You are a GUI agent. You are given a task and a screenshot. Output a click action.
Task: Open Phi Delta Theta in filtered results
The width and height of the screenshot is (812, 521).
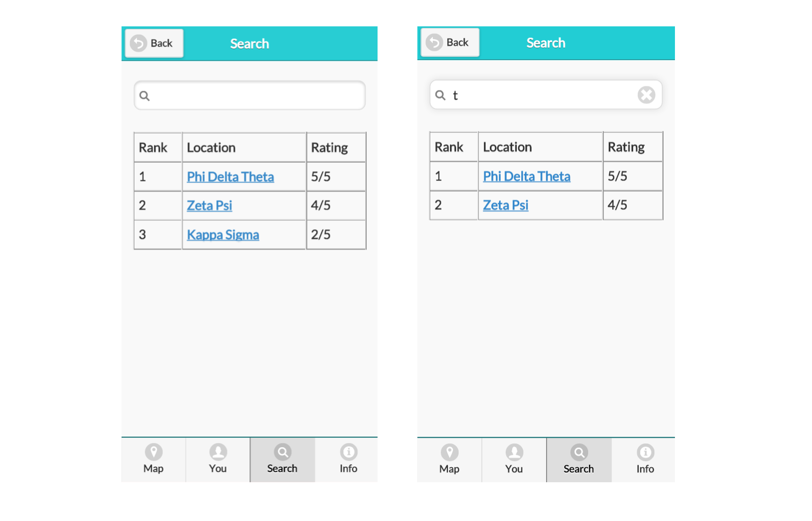(527, 176)
